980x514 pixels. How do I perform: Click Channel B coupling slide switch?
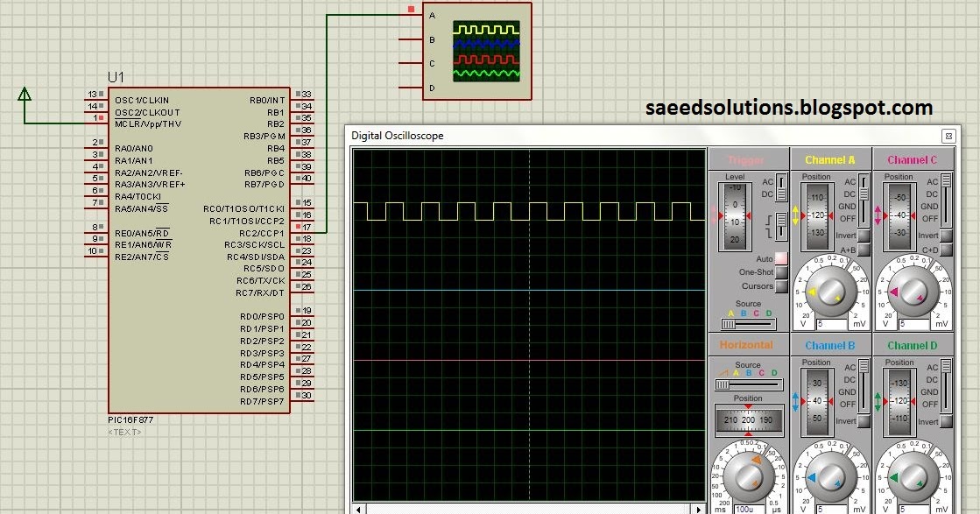pos(864,386)
